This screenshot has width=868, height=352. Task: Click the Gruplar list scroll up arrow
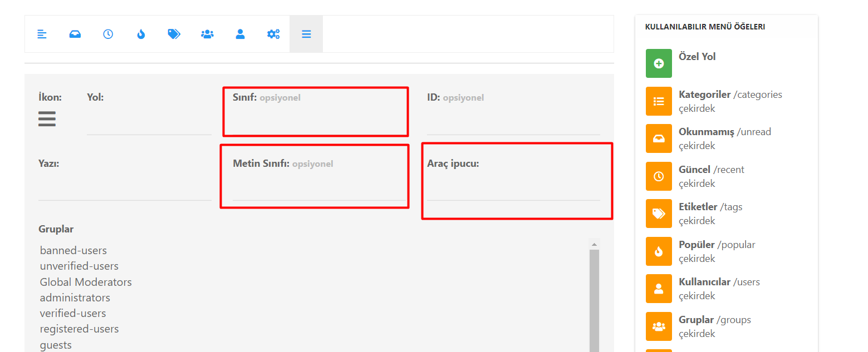[x=594, y=245]
